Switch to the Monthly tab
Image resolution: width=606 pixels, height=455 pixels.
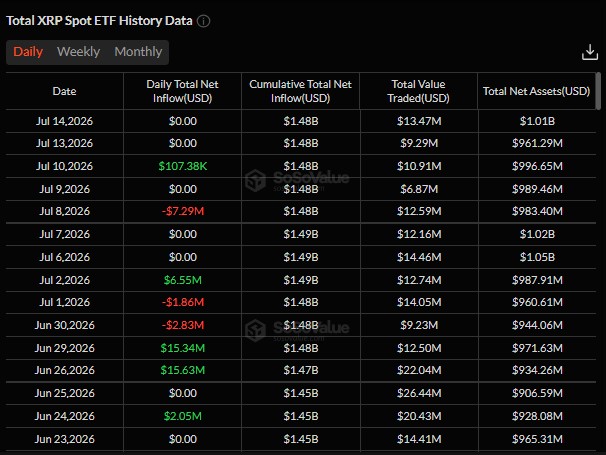(x=138, y=52)
